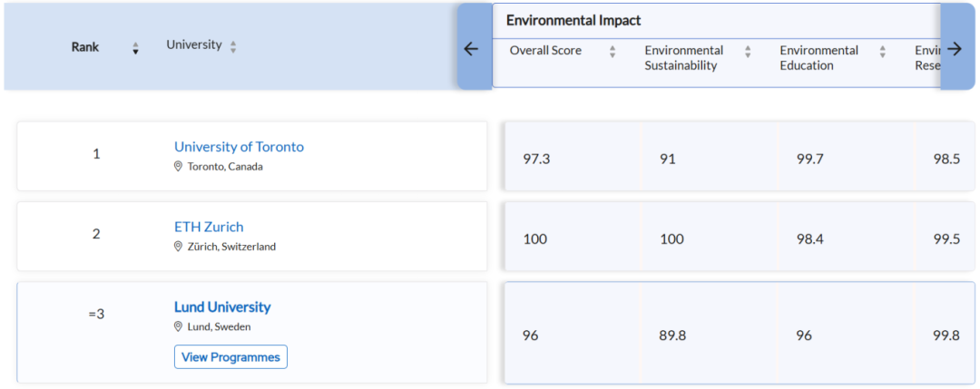
Task: Click the Environmental Education column header
Action: coord(818,57)
